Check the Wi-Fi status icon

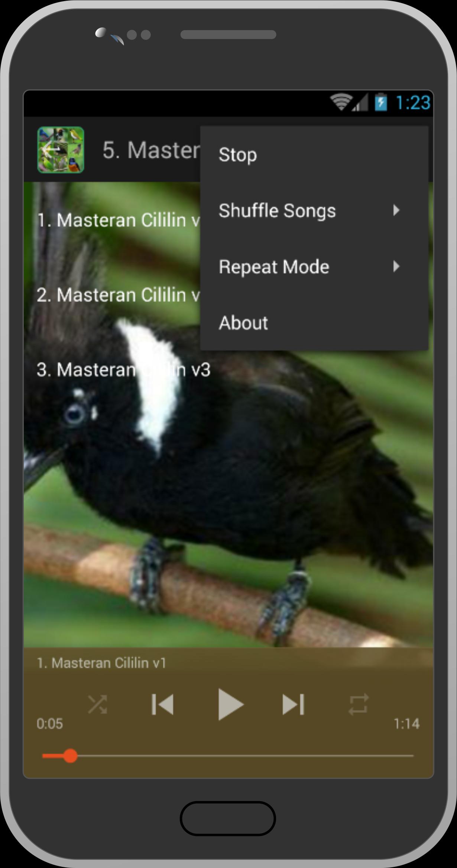coord(341,102)
